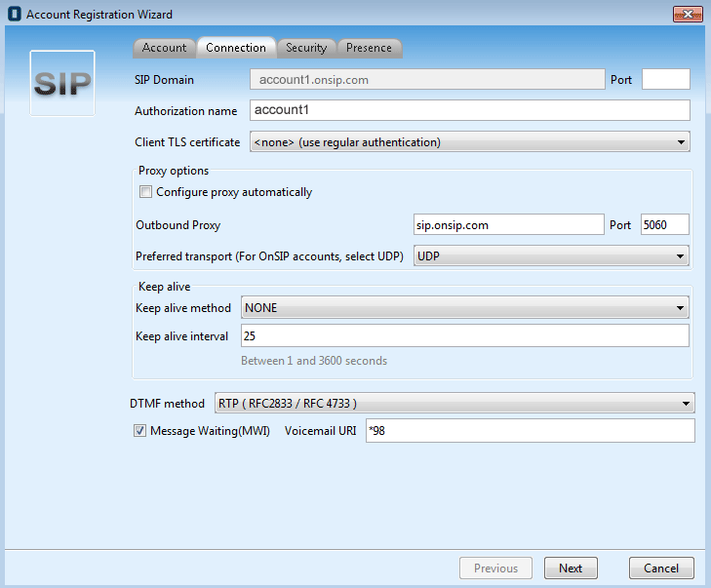Uncheck Message Waiting(MWI) checkbox
The image size is (711, 588).
pos(139,431)
